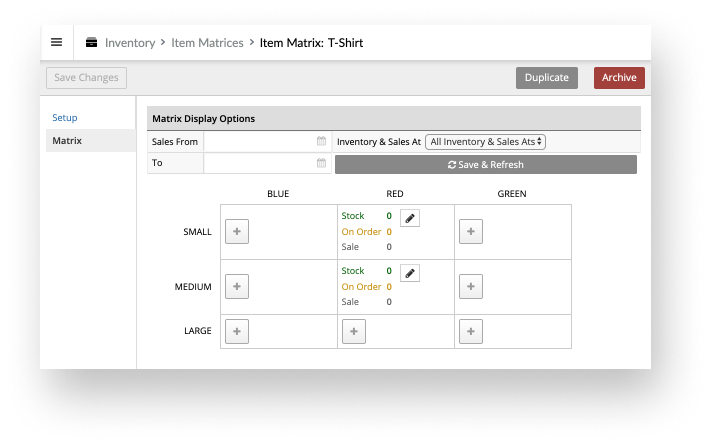Add item for Medium Blue cell

pos(237,286)
